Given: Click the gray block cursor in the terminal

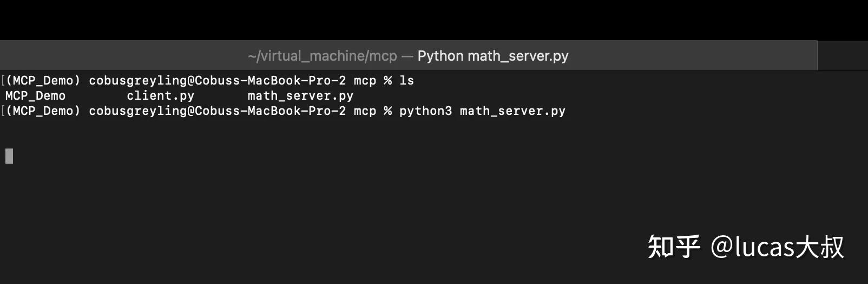Looking at the screenshot, I should click(x=9, y=156).
